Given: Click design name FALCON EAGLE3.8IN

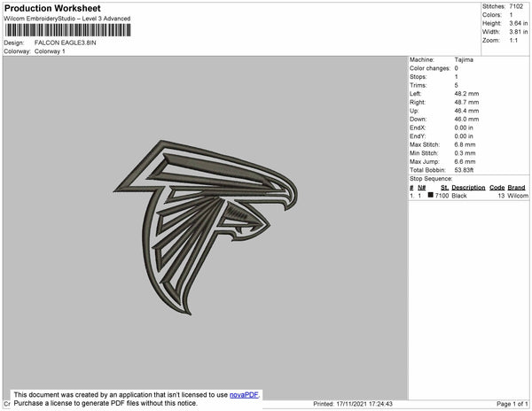Looking at the screenshot, I should pos(65,43).
